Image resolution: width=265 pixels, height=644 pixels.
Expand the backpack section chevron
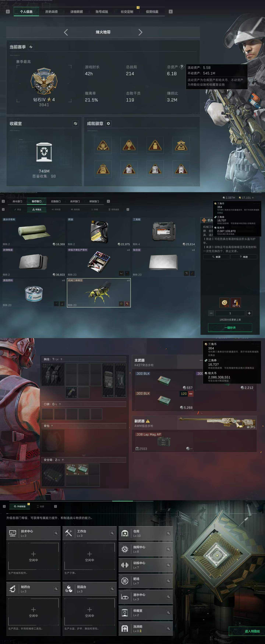[x=84, y=455]
